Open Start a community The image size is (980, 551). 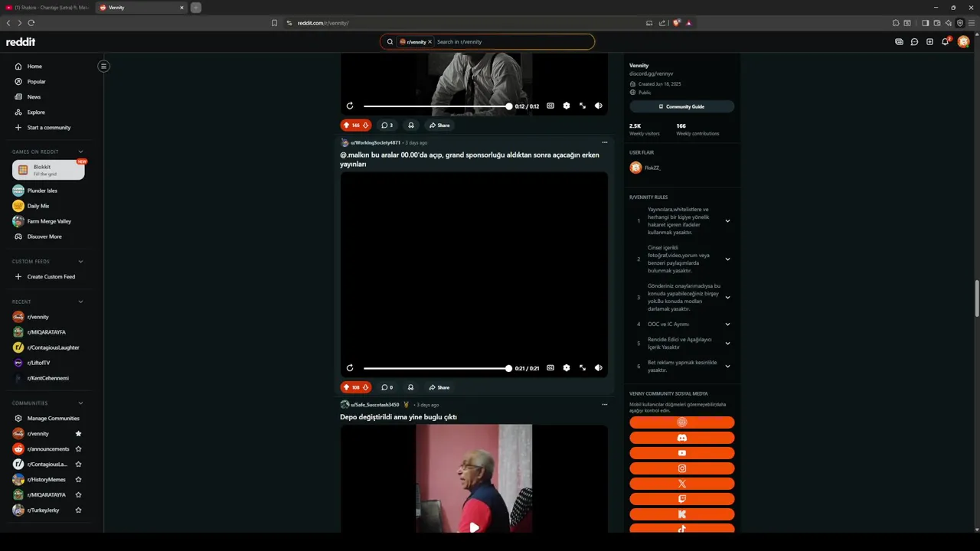coord(47,128)
